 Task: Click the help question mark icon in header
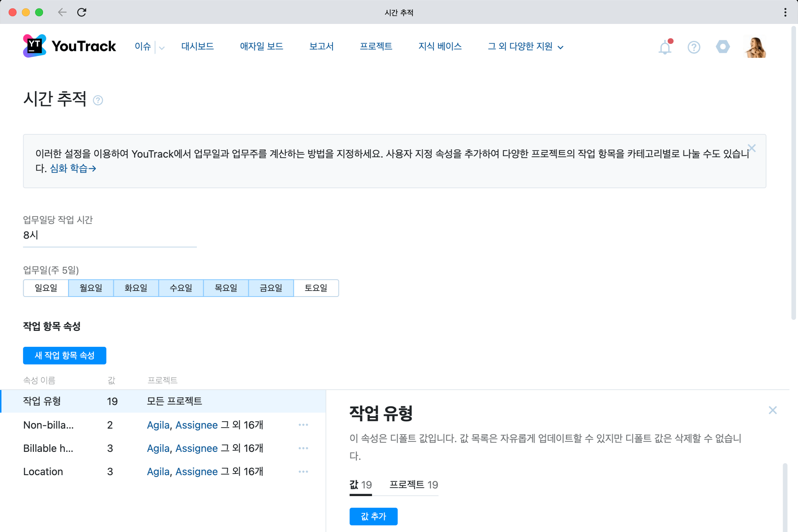(694, 47)
